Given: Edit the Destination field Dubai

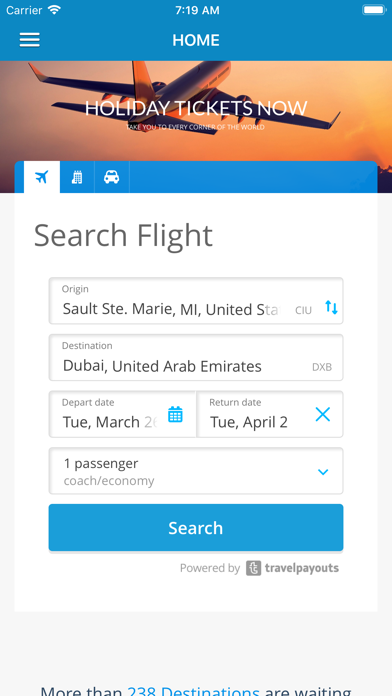Looking at the screenshot, I should click(x=196, y=357).
